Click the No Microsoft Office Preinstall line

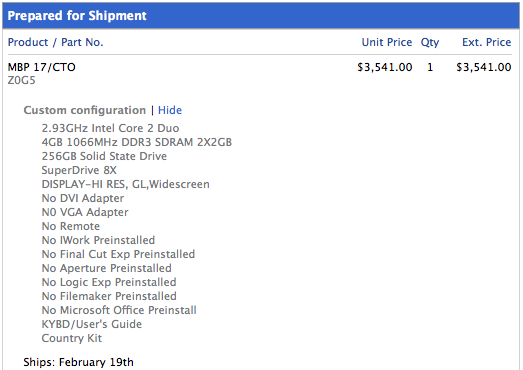click(x=119, y=310)
